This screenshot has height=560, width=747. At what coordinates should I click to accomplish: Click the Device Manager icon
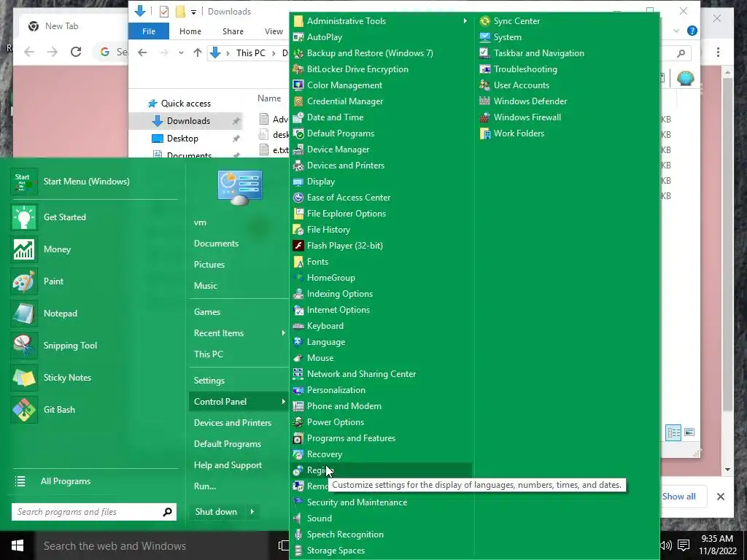pyautogui.click(x=298, y=149)
